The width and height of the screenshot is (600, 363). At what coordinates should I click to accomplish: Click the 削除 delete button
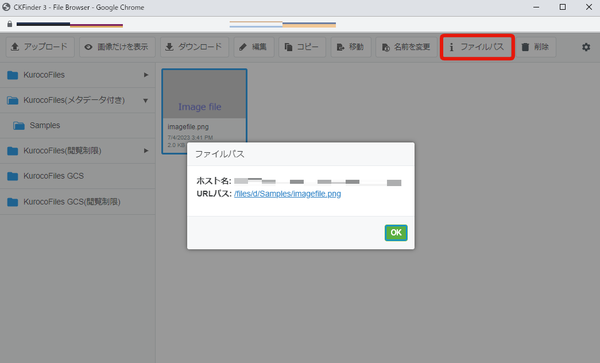click(x=536, y=47)
